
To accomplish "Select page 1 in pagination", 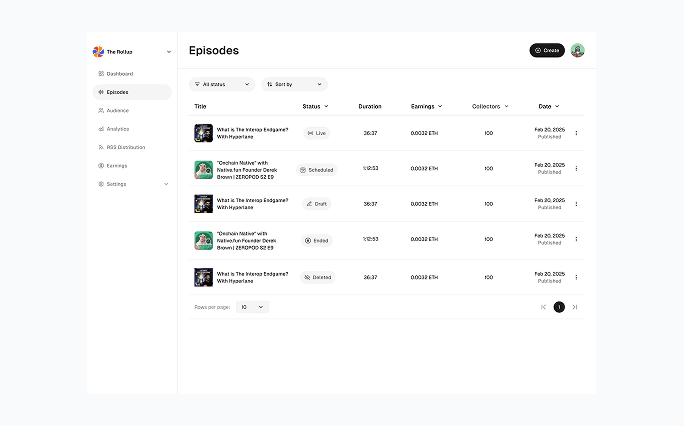I will 559,307.
